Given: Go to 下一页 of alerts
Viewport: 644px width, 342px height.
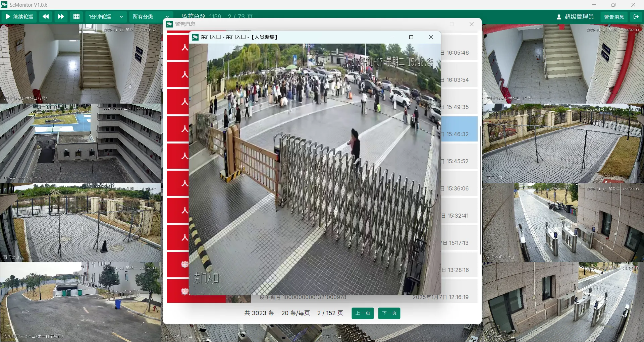Looking at the screenshot, I should [x=389, y=313].
